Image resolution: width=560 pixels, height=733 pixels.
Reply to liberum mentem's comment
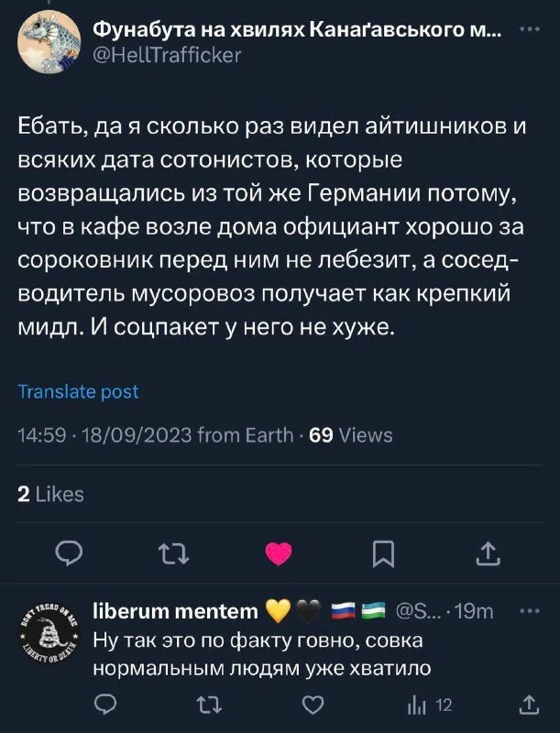105,705
